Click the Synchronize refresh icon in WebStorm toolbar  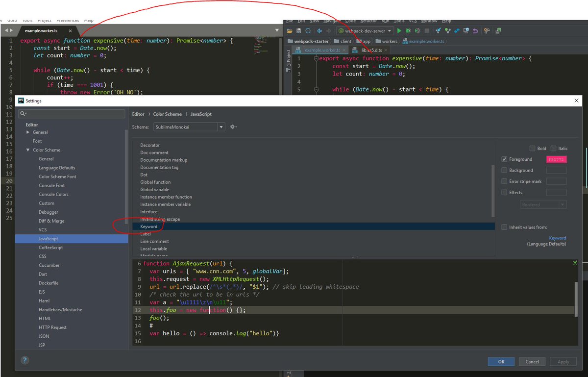pos(308,31)
